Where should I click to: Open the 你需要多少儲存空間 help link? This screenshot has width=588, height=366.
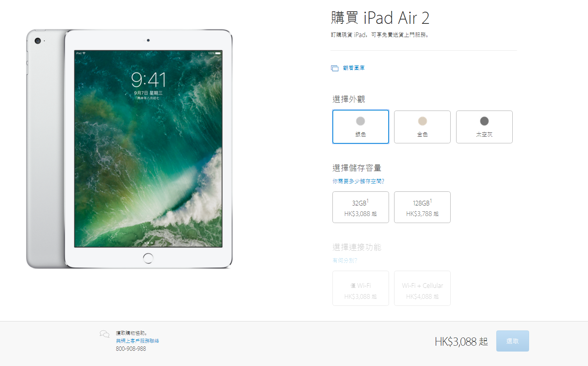pos(358,181)
